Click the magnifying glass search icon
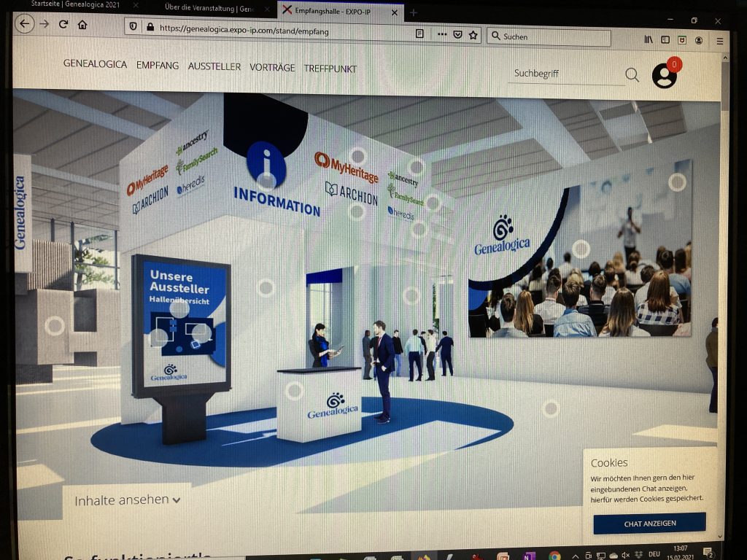The height and width of the screenshot is (560, 747). [x=632, y=74]
